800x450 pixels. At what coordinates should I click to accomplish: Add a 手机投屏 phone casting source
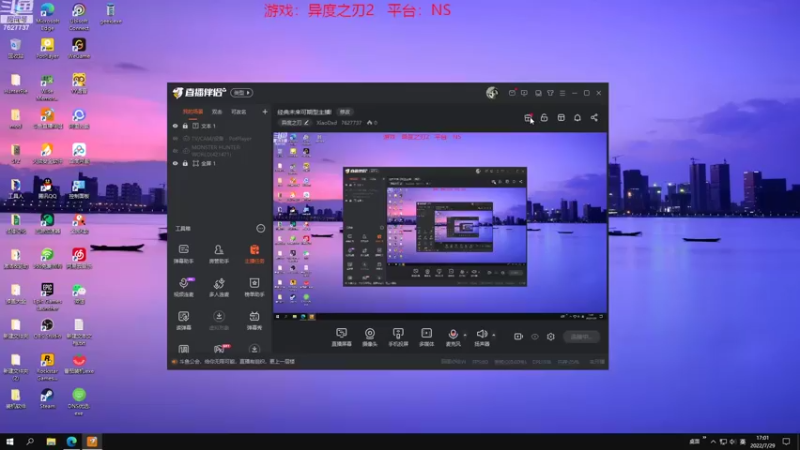(x=398, y=337)
